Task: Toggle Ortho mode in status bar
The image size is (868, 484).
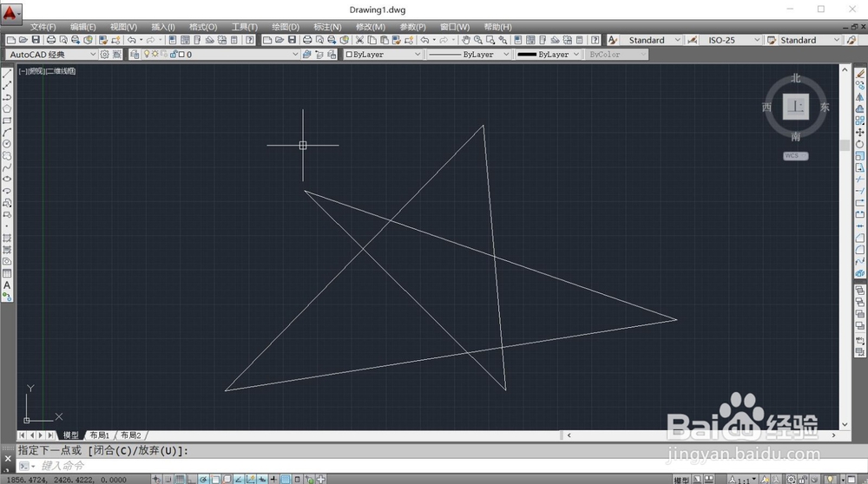Action: pos(192,479)
